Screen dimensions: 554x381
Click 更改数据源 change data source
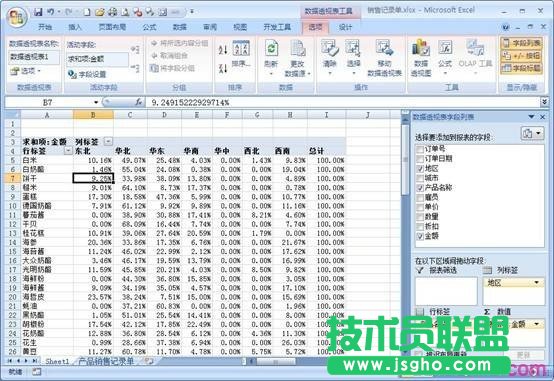(297, 58)
